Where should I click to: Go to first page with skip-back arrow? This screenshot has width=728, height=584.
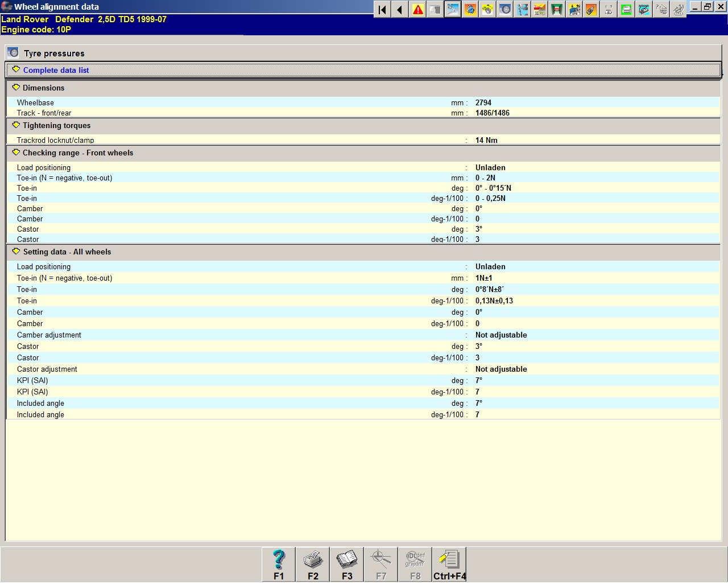point(383,10)
